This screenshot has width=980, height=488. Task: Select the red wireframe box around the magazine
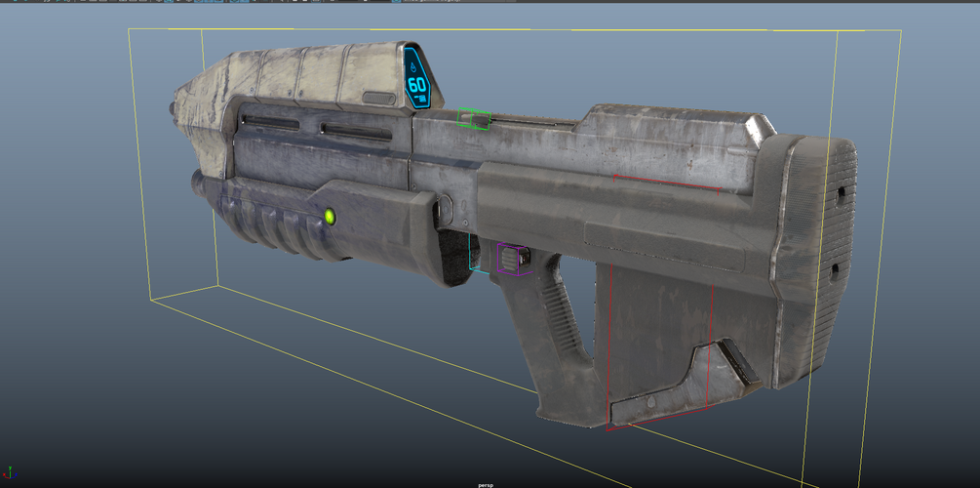662,303
